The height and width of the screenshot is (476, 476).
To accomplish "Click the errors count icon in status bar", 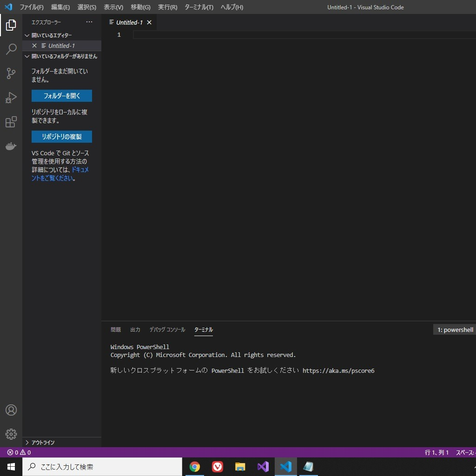I will [10, 452].
